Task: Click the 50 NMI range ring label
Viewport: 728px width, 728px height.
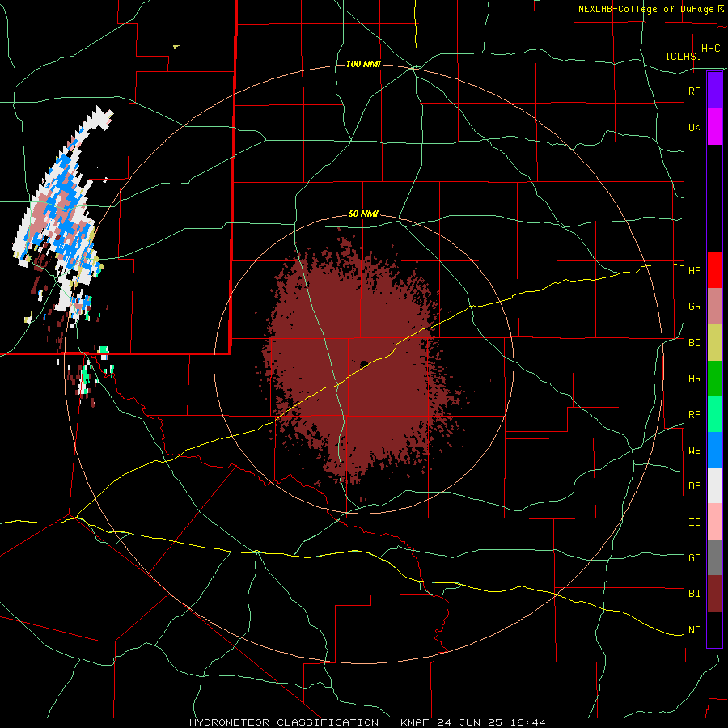Action: 363,214
